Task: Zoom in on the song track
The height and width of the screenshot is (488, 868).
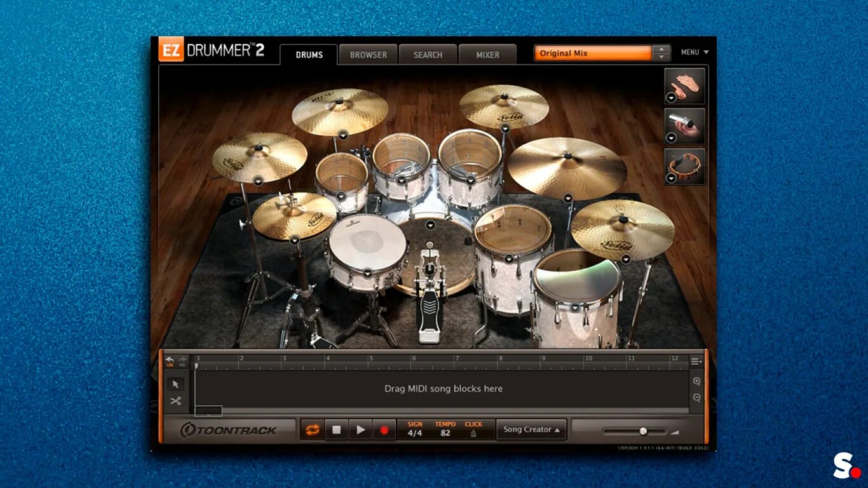Action: (696, 381)
